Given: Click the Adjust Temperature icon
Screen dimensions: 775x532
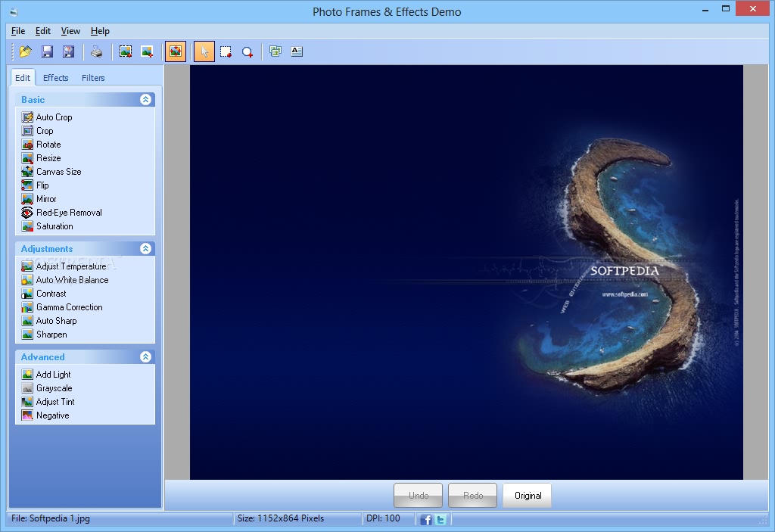Looking at the screenshot, I should 27,266.
